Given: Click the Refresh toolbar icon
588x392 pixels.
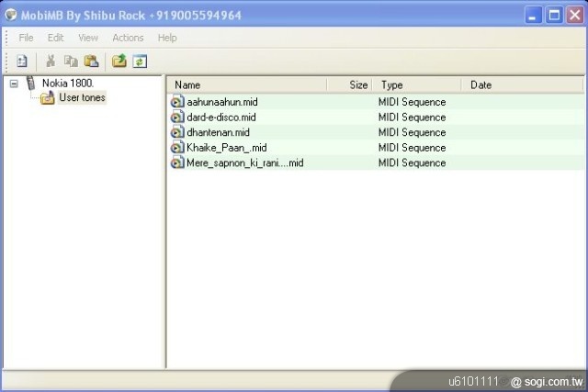Looking at the screenshot, I should [140, 62].
